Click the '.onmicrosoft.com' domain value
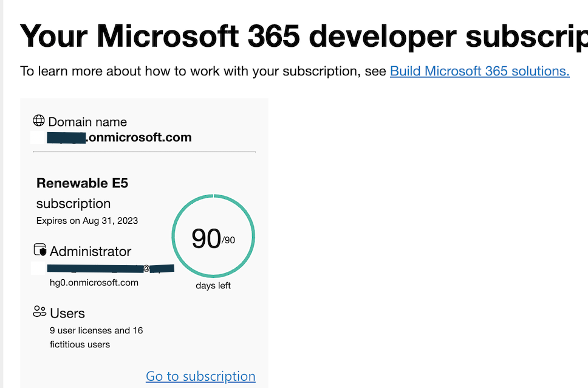The height and width of the screenshot is (388, 588). coord(139,137)
